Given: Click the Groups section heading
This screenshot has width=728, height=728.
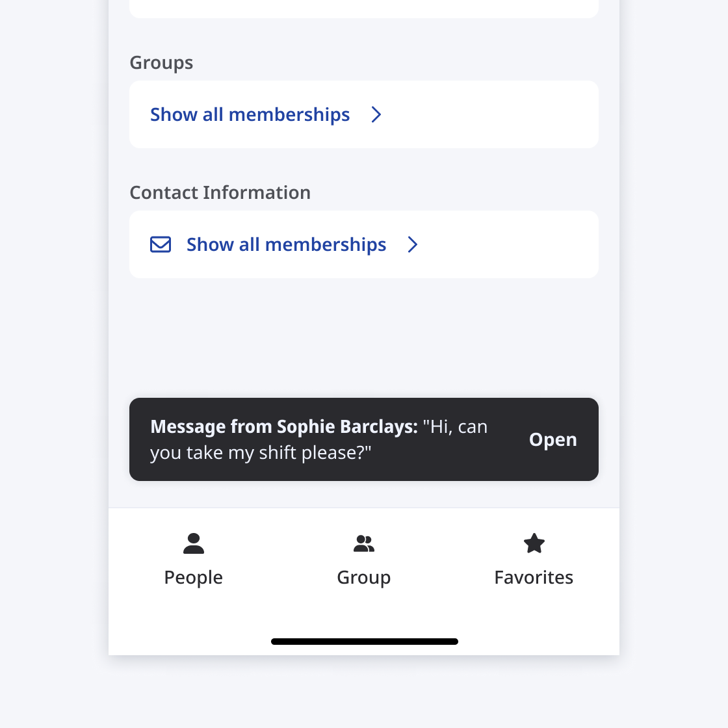Looking at the screenshot, I should tap(161, 63).
